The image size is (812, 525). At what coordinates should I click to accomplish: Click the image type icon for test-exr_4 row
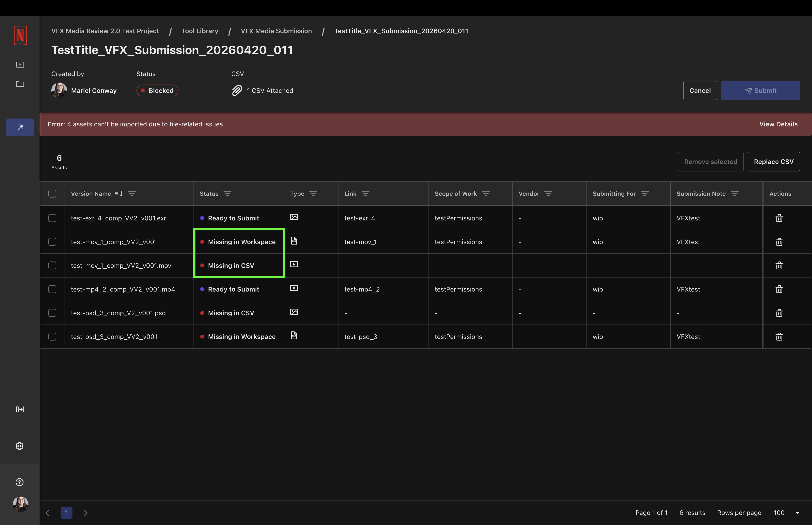pos(294,217)
